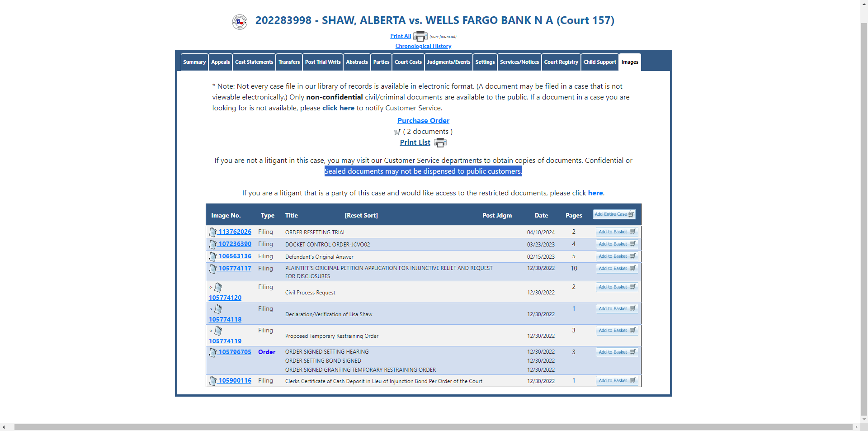Image resolution: width=868 pixels, height=431 pixels.
Task: Open image number 105900116 link
Action: (x=235, y=380)
